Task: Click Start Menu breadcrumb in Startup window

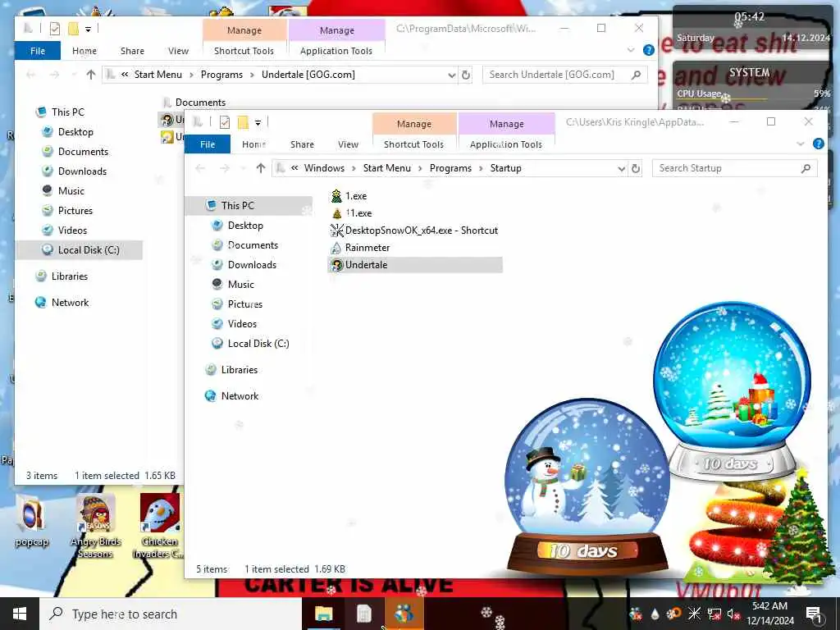Action: (387, 168)
